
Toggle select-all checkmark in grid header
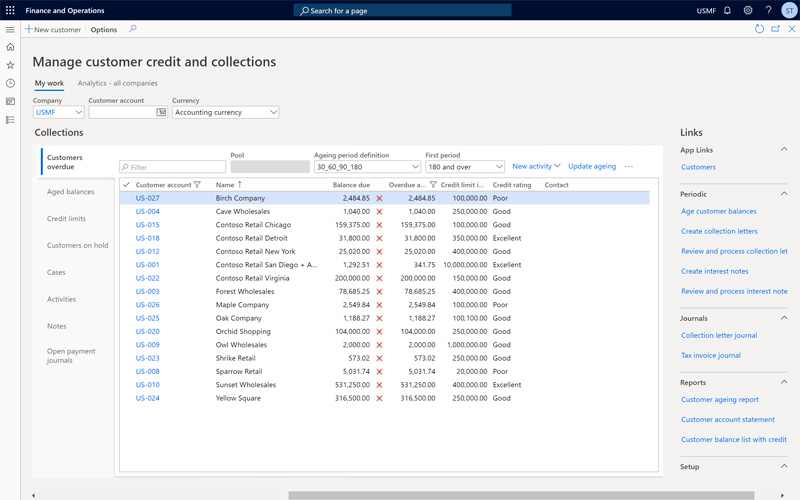[126, 185]
